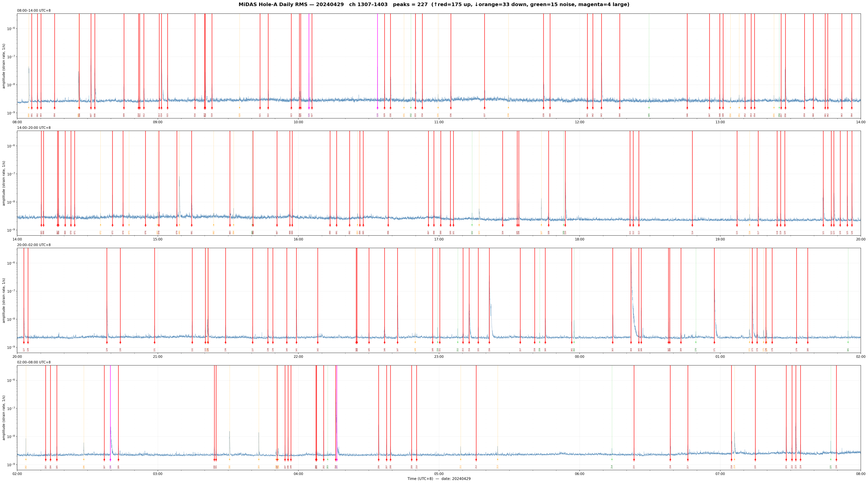Select peak number label 206
Screen dimensions: 868x483
[x=378, y=467]
